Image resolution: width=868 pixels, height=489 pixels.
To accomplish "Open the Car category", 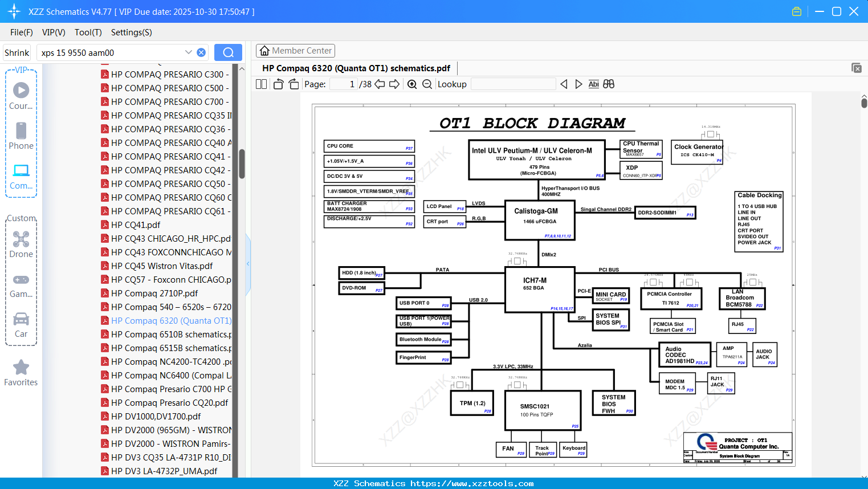I will tap(21, 324).
